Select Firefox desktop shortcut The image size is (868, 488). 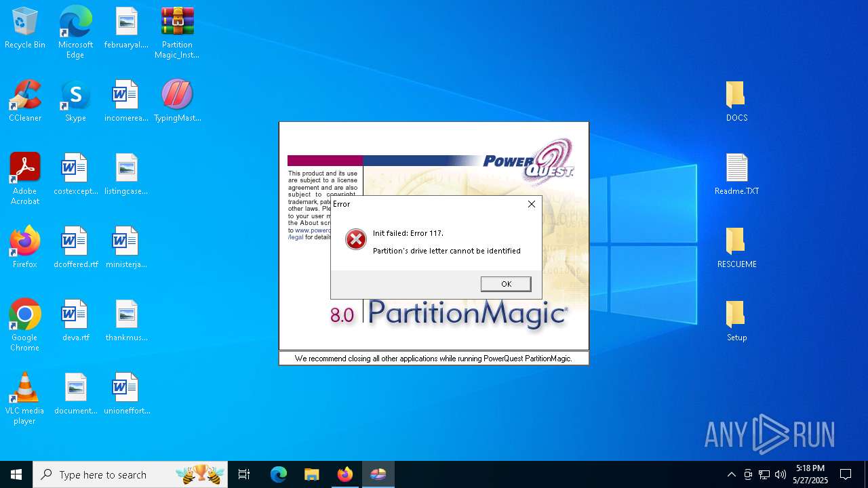click(x=25, y=248)
